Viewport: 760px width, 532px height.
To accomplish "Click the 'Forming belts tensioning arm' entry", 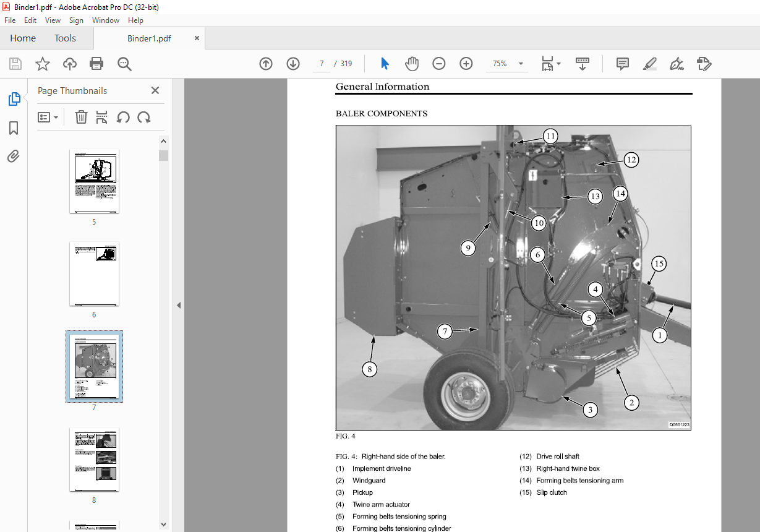I will pyautogui.click(x=580, y=481).
